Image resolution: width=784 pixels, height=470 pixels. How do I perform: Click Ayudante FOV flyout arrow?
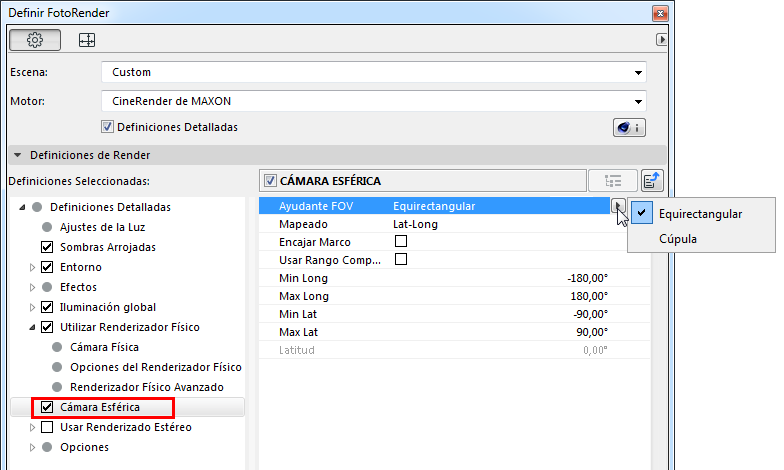pyautogui.click(x=618, y=206)
